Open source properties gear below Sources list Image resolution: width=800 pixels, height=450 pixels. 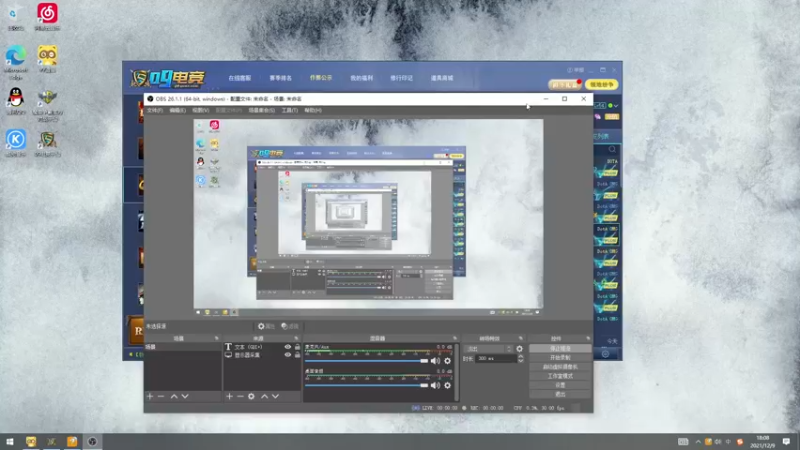pyautogui.click(x=251, y=396)
